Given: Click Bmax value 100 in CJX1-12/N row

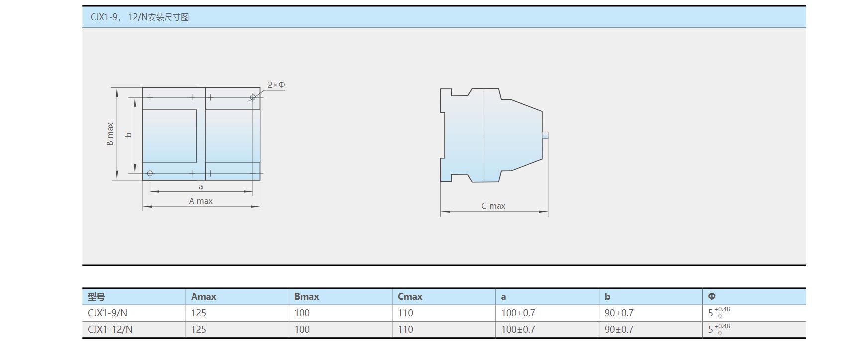Looking at the screenshot, I should coord(302,330).
